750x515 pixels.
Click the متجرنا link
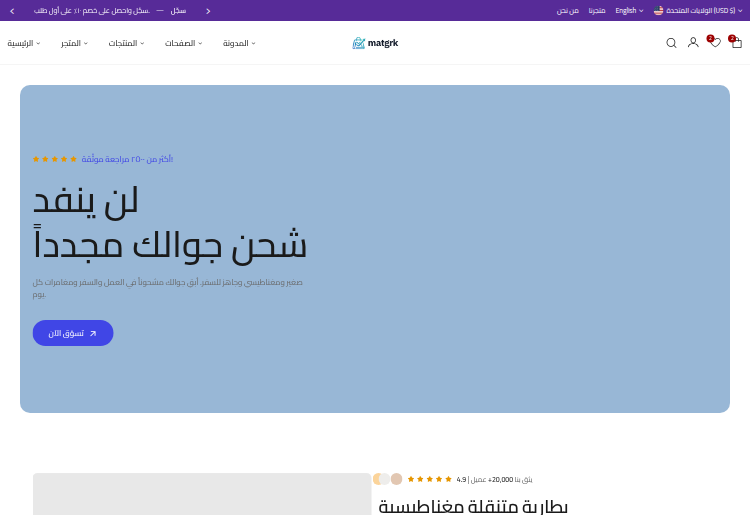(597, 11)
